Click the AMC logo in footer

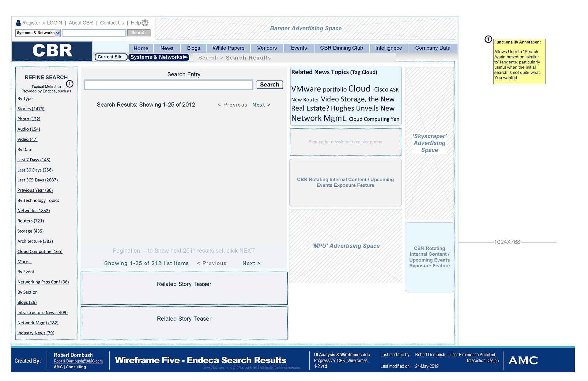[523, 360]
